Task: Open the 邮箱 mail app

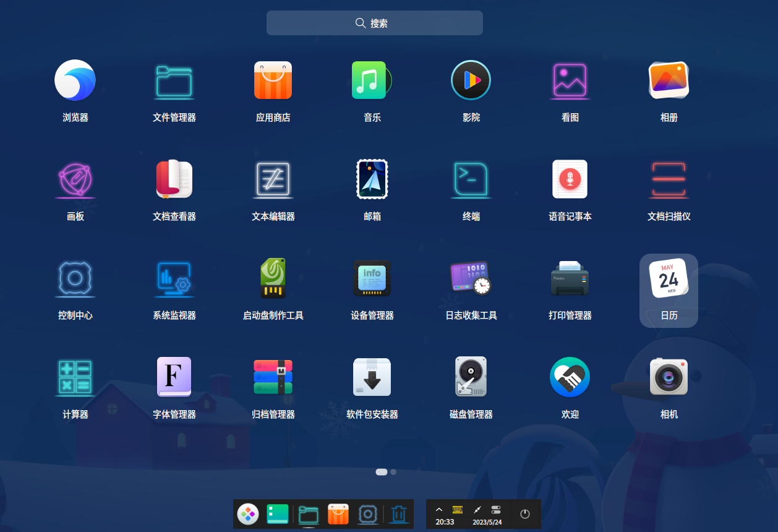Action: pos(372,179)
